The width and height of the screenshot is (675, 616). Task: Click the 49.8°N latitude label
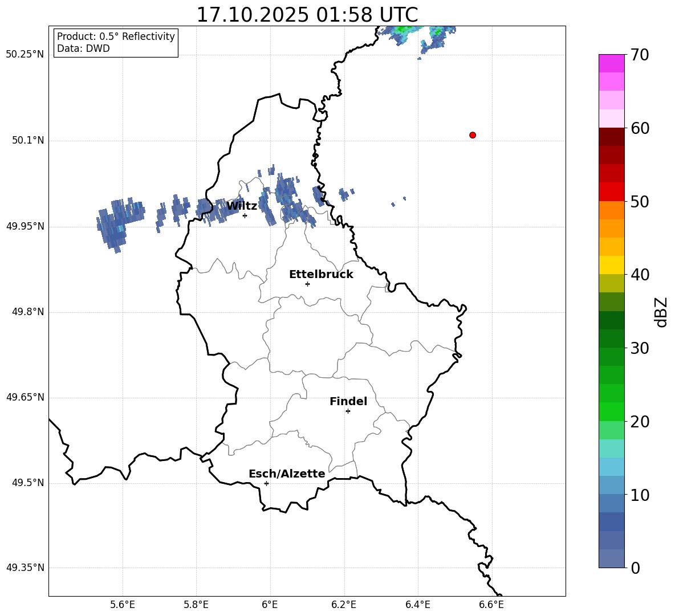click(28, 312)
